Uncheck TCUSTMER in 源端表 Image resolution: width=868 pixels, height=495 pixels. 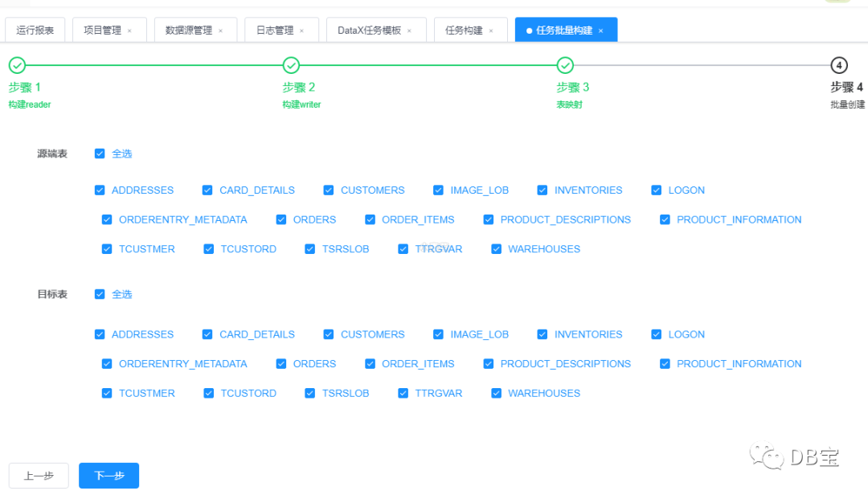click(107, 248)
